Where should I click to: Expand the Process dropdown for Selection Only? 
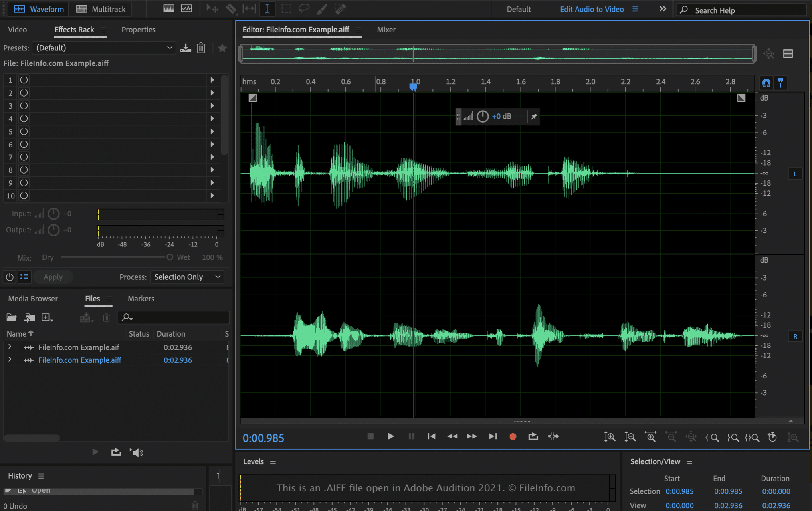pos(217,277)
